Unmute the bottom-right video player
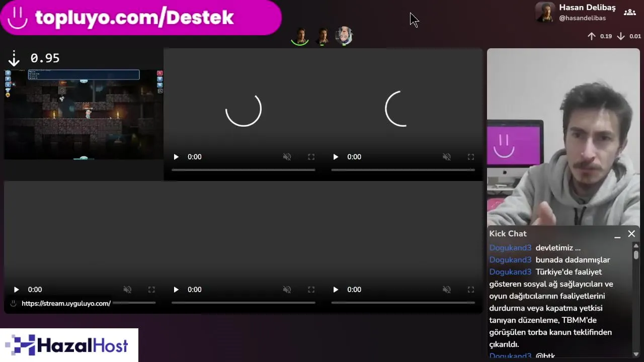The image size is (644, 362). point(446,290)
